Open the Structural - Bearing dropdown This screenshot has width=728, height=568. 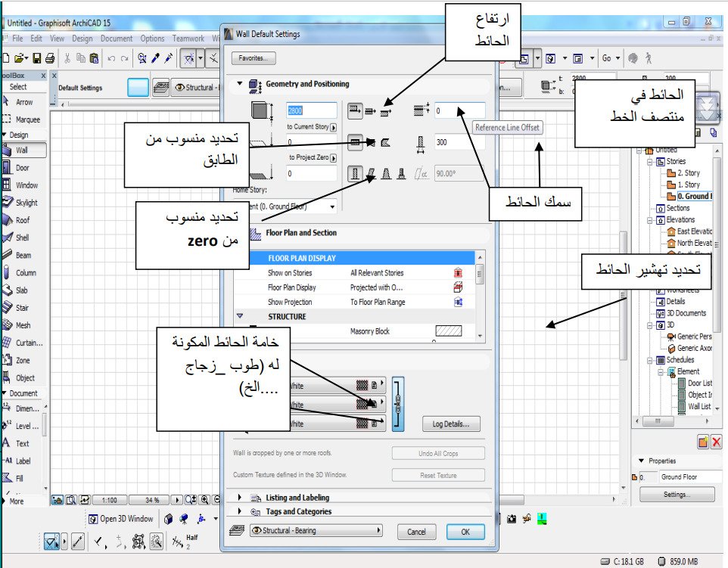(x=316, y=531)
